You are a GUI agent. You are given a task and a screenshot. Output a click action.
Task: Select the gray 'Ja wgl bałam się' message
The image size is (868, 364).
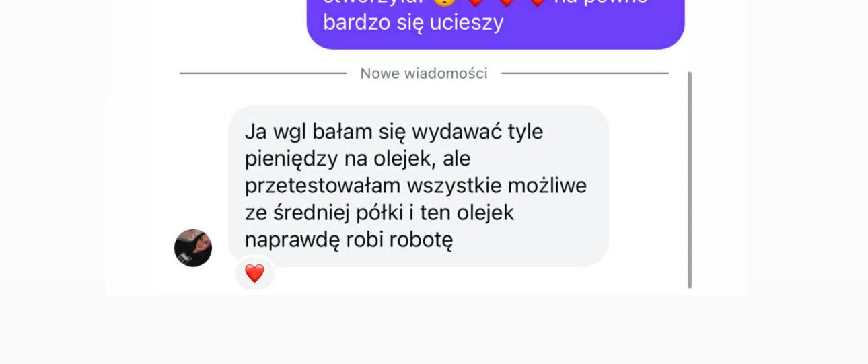419,186
